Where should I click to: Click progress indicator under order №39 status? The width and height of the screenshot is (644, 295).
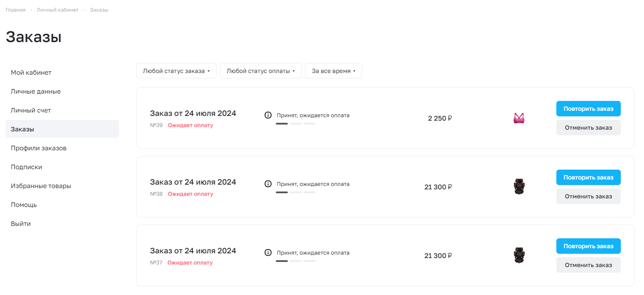(296, 124)
